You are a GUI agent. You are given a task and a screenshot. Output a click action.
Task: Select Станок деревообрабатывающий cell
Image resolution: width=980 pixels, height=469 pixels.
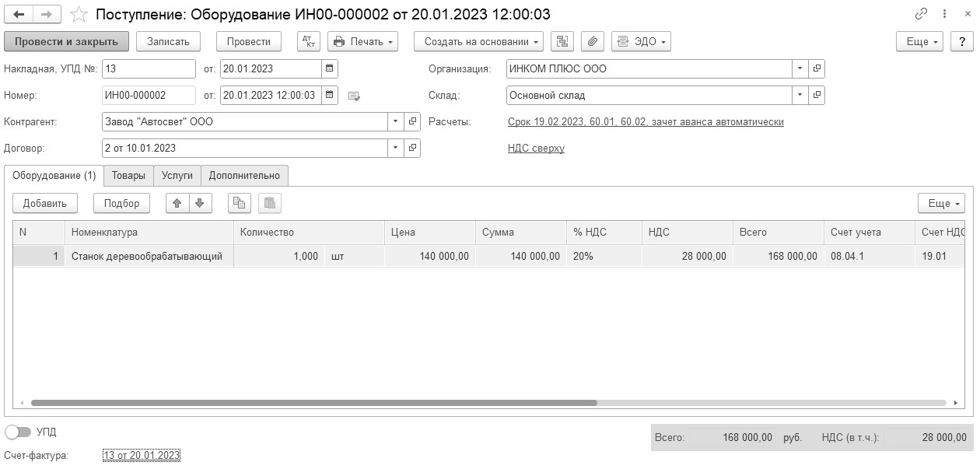click(x=149, y=256)
